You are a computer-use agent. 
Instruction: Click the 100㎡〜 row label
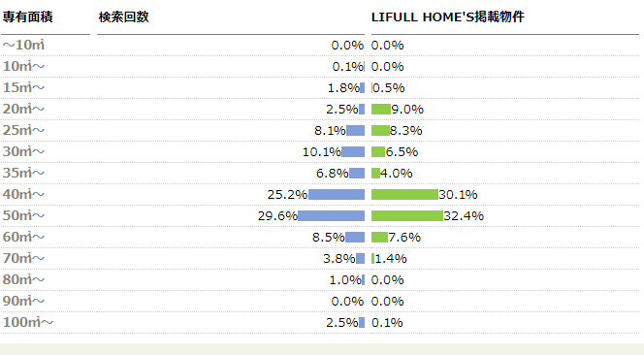click(x=27, y=323)
